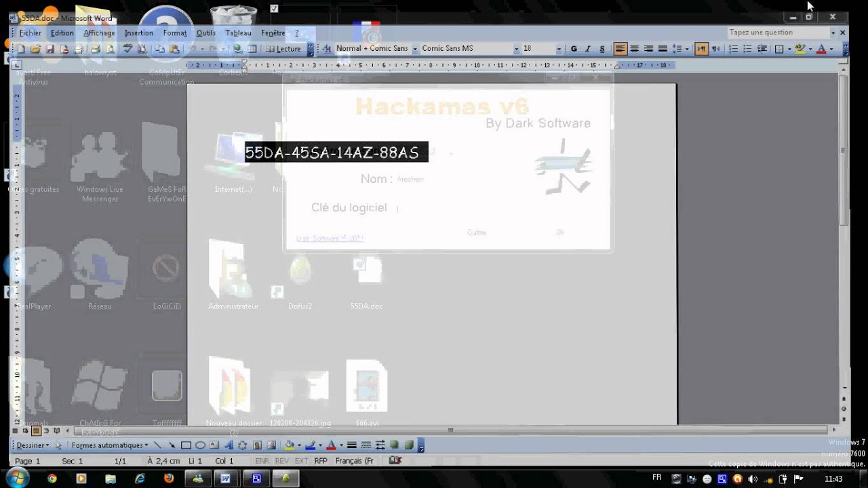The image size is (868, 488).
Task: Open the Fenêtre menu
Action: pyautogui.click(x=273, y=33)
